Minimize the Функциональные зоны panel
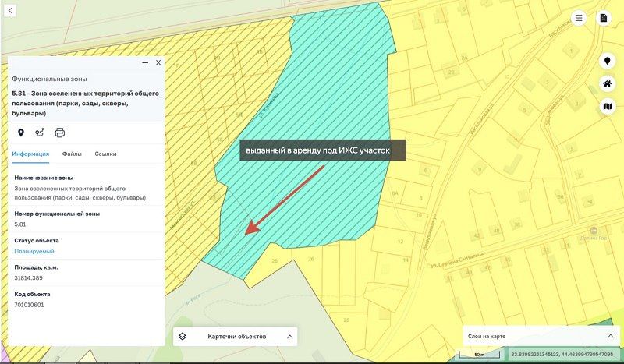The height and width of the screenshot is (364, 624). point(144,62)
